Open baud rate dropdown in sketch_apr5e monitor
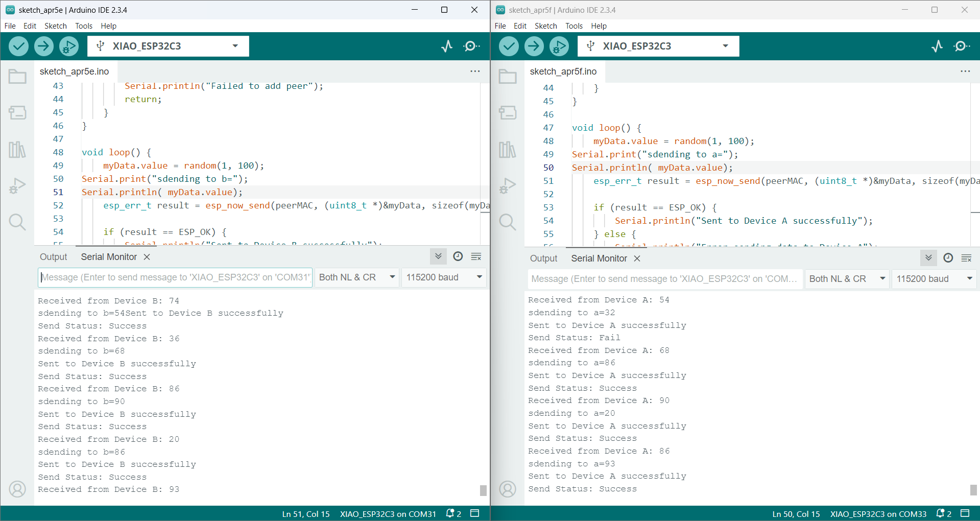 444,277
